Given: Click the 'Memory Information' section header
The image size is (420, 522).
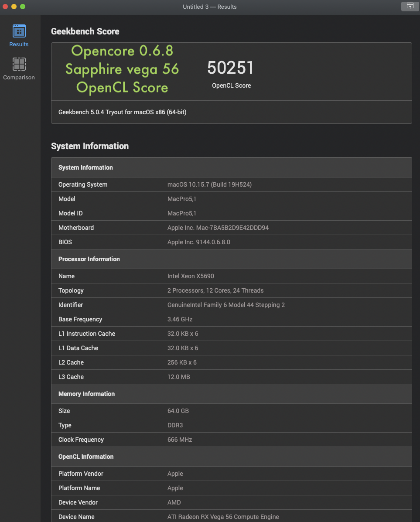Looking at the screenshot, I should tap(87, 394).
